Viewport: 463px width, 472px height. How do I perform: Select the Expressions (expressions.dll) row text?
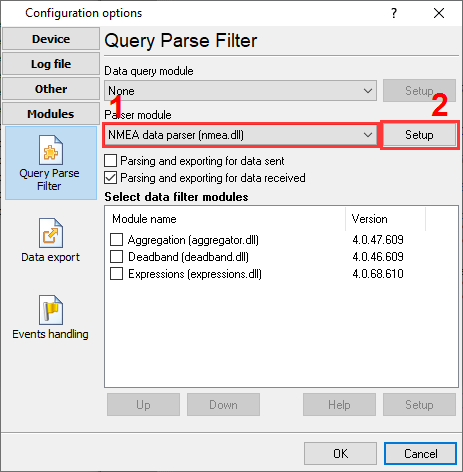pyautogui.click(x=195, y=274)
